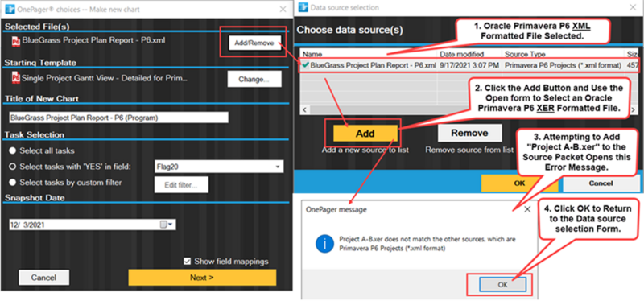
Task: Choose Select tasks with 'YES' in field
Action: click(13, 167)
